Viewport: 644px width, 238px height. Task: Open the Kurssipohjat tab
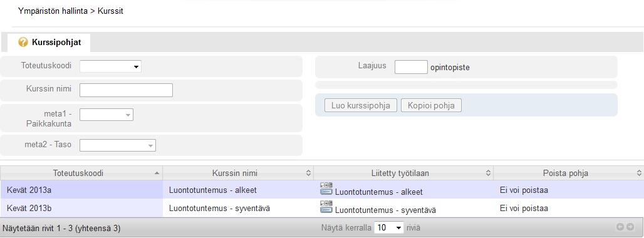click(49, 42)
